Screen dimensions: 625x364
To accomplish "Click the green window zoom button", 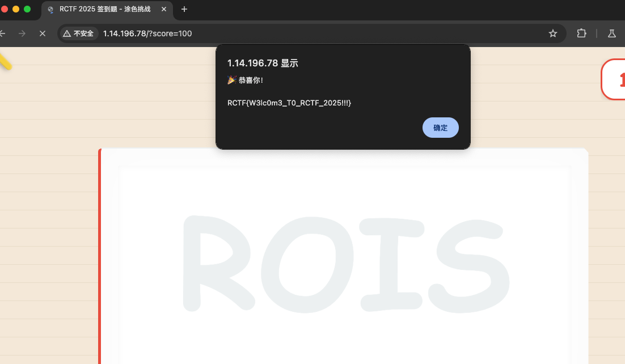I will (x=27, y=9).
